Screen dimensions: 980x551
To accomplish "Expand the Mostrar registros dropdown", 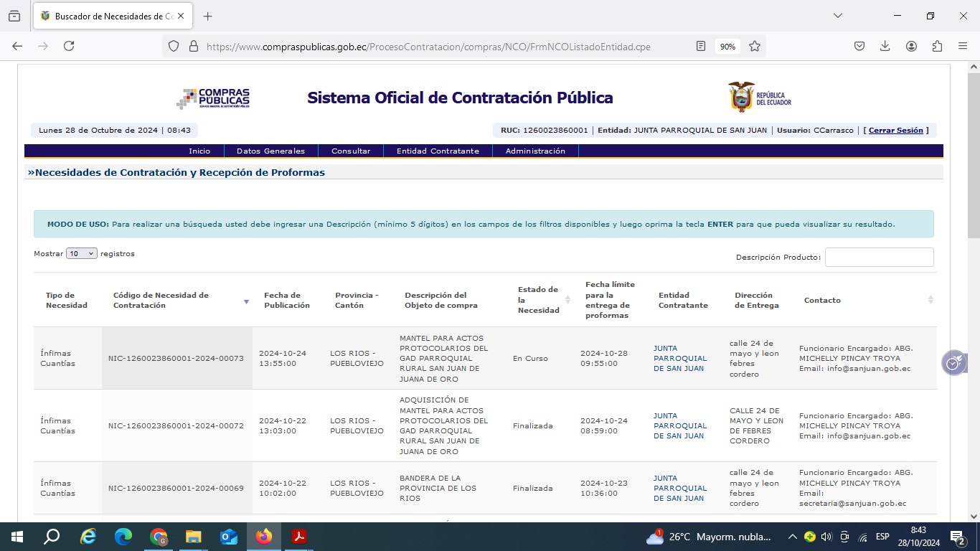I will (82, 254).
